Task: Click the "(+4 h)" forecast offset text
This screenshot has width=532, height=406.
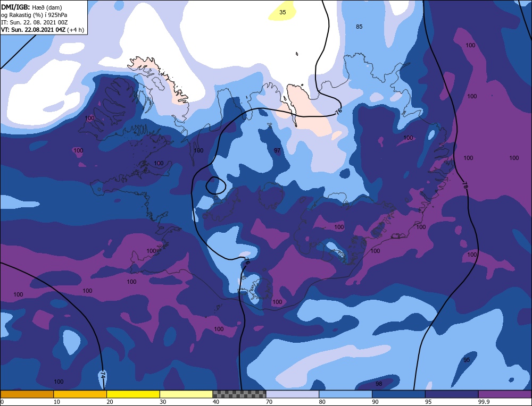Action: 76,29
